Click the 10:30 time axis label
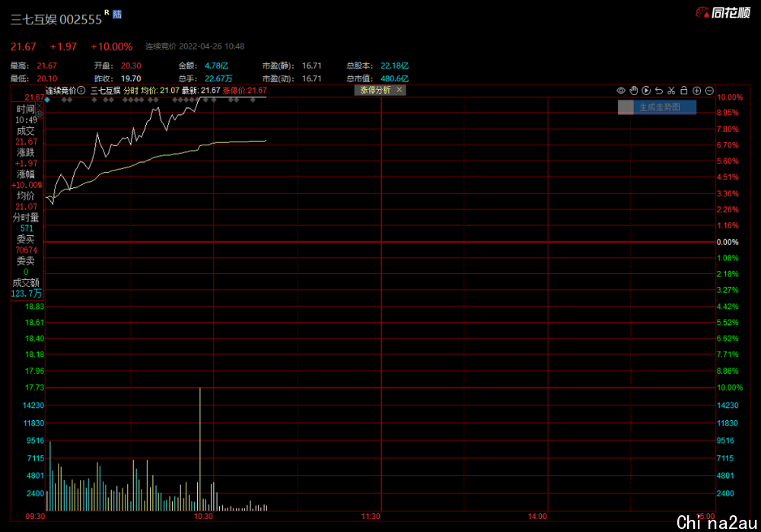 pos(203,517)
